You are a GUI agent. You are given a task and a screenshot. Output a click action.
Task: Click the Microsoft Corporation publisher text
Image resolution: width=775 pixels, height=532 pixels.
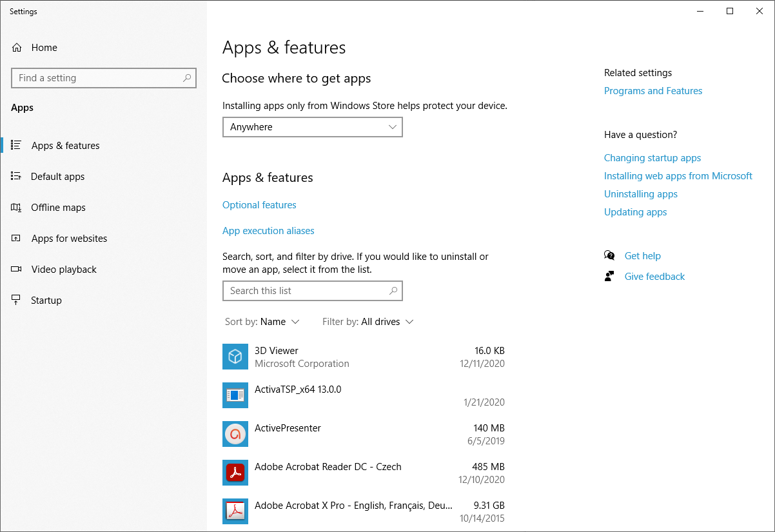pos(302,364)
